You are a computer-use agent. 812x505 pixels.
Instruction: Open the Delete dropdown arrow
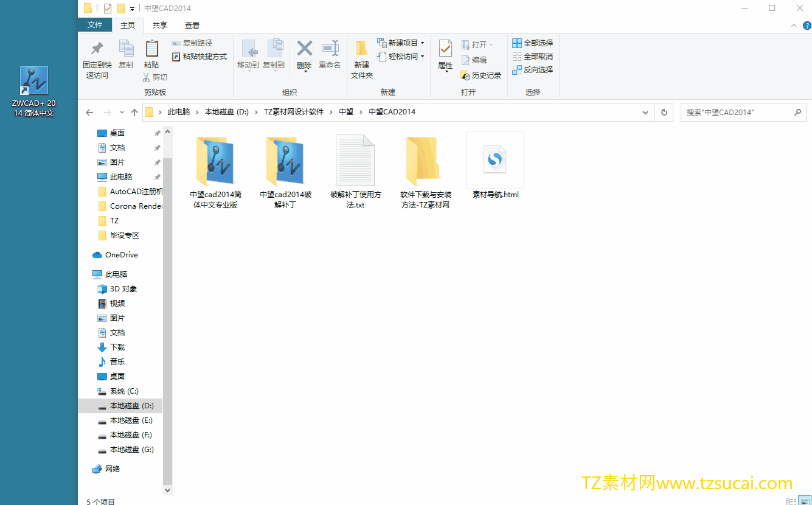(305, 72)
